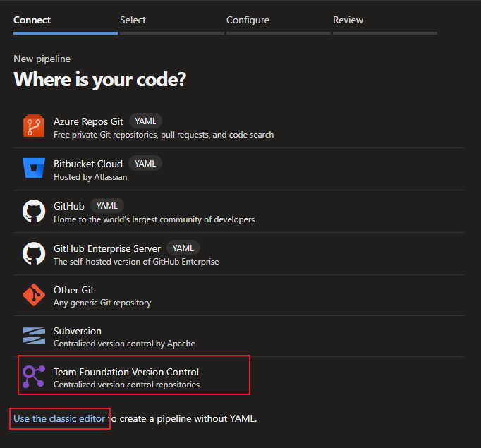The image size is (481, 448).
Task: Select Bitbucket Cloud as repository host
Action: click(239, 169)
